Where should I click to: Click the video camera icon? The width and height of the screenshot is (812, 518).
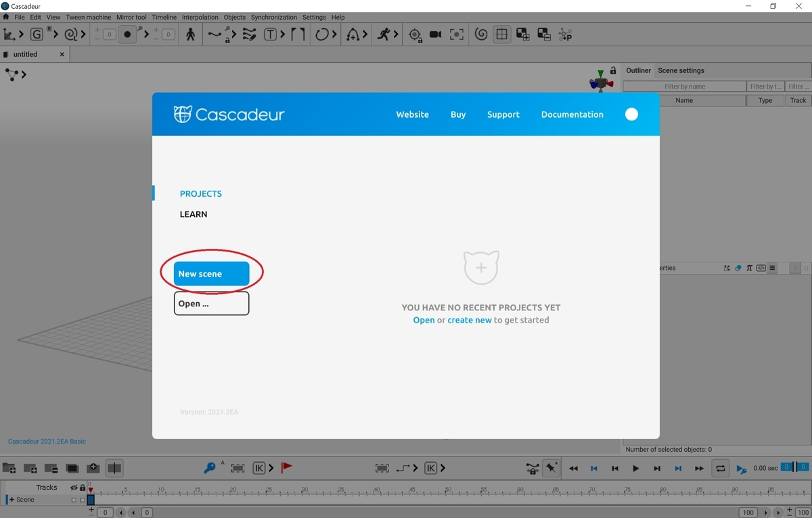435,34
